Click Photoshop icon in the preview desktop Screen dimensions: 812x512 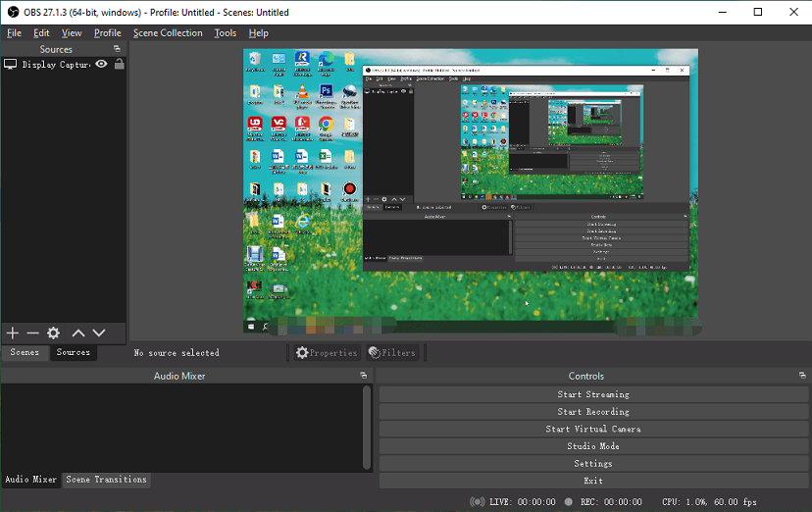[x=326, y=96]
